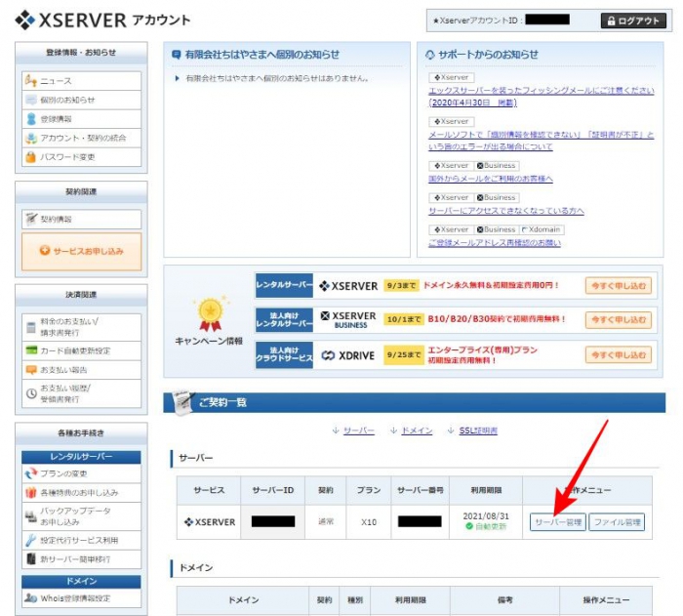The image size is (683, 616).
Task: Open お支払い報告 menu item
Action: [x=81, y=370]
